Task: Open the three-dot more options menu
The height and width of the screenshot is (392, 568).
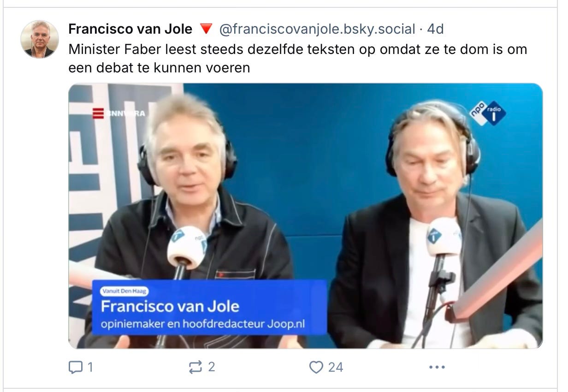Action: [x=436, y=368]
